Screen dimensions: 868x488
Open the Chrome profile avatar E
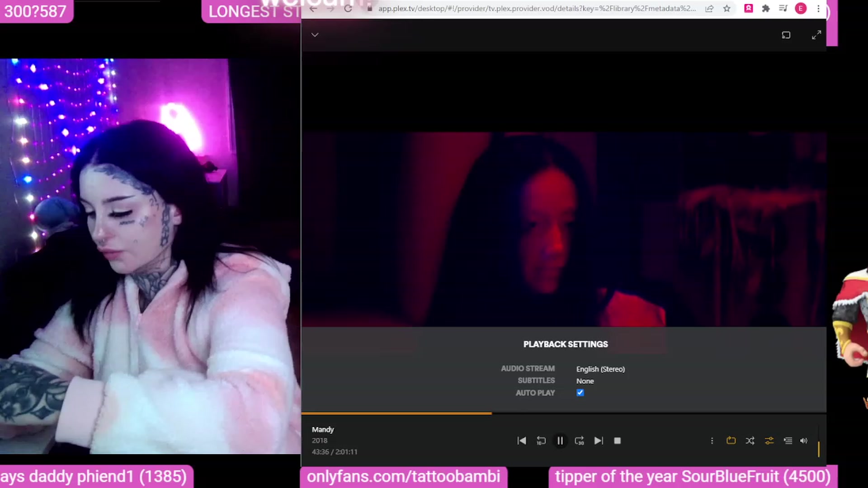(801, 8)
